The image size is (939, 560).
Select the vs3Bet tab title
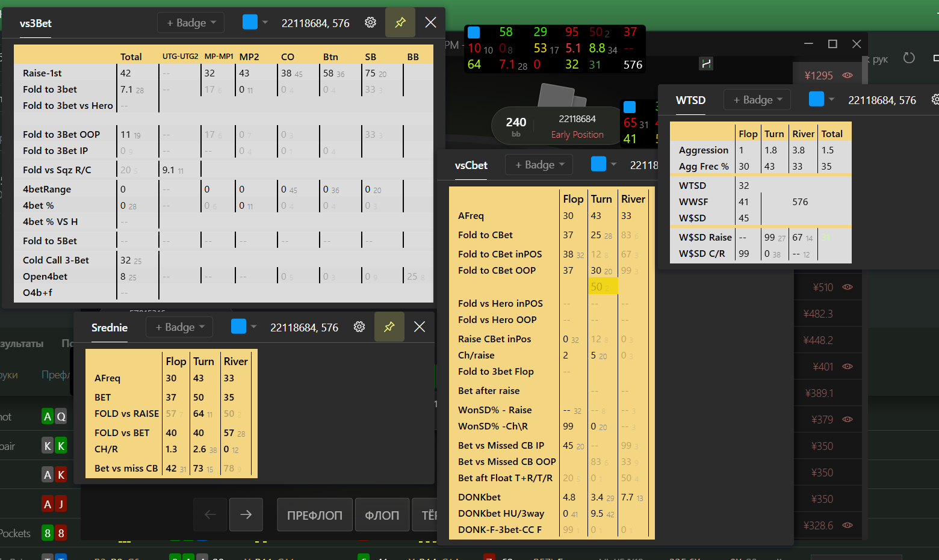[36, 23]
